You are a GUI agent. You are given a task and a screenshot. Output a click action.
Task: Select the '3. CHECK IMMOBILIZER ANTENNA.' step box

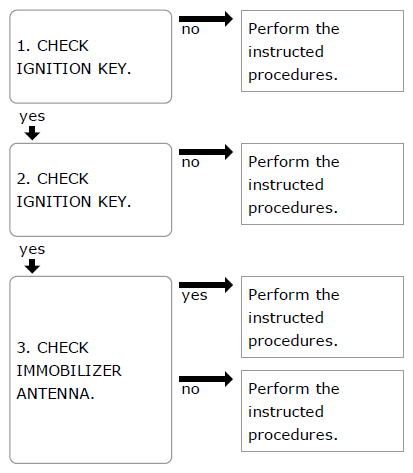[91, 370]
